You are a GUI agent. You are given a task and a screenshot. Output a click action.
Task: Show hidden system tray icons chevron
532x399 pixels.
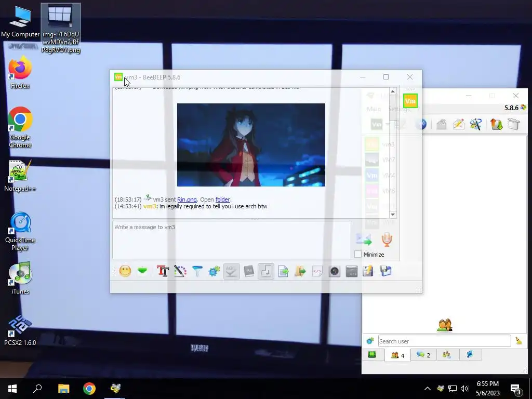[x=428, y=389]
